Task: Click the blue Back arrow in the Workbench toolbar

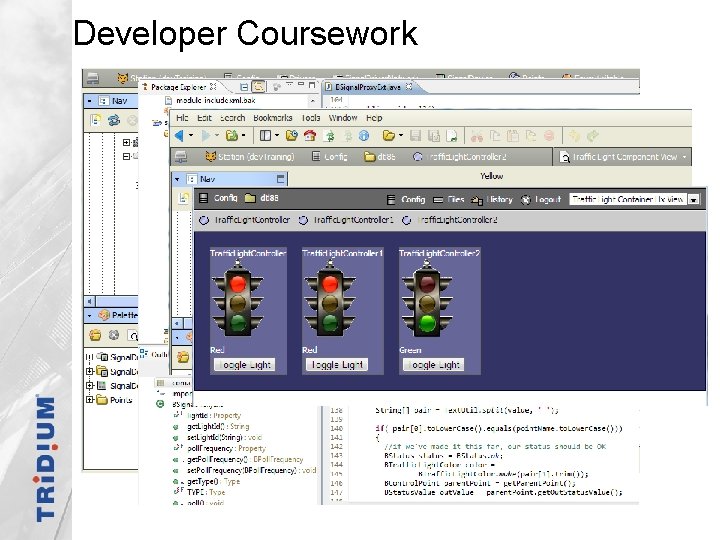Action: point(179,135)
